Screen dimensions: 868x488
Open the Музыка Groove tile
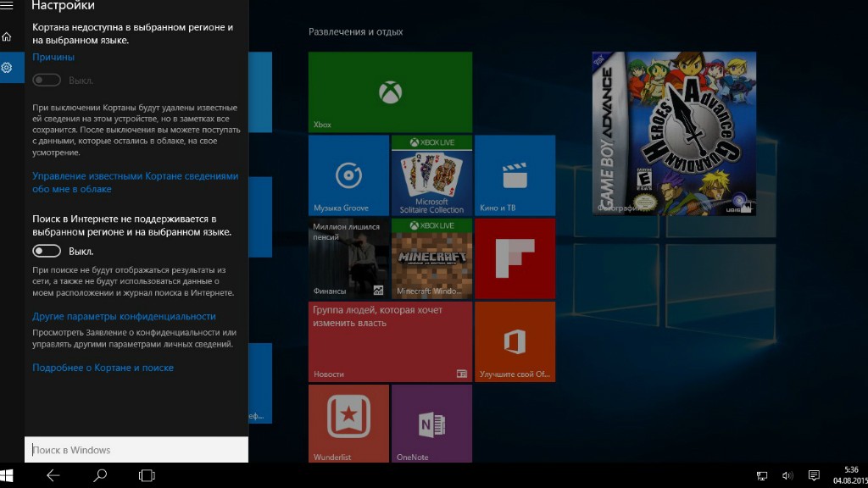(348, 175)
